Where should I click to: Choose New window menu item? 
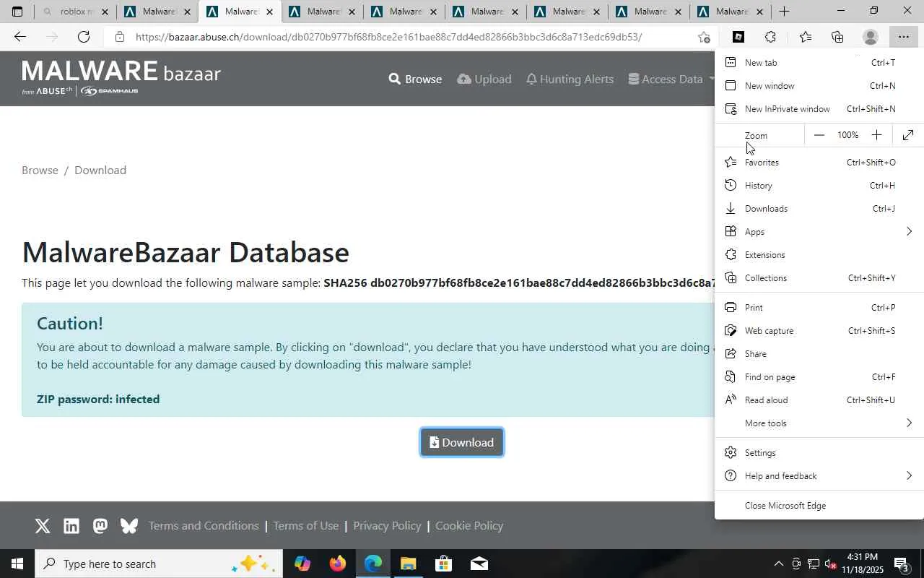[819, 86]
